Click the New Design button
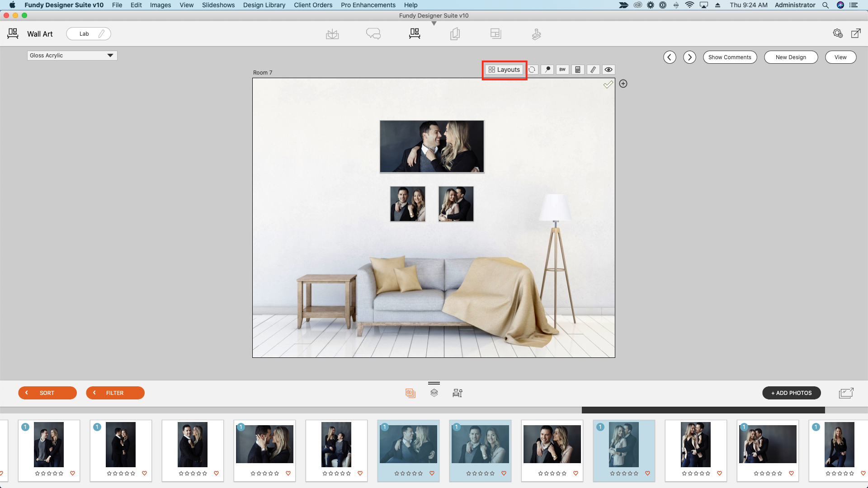The height and width of the screenshot is (488, 868). tap(791, 57)
